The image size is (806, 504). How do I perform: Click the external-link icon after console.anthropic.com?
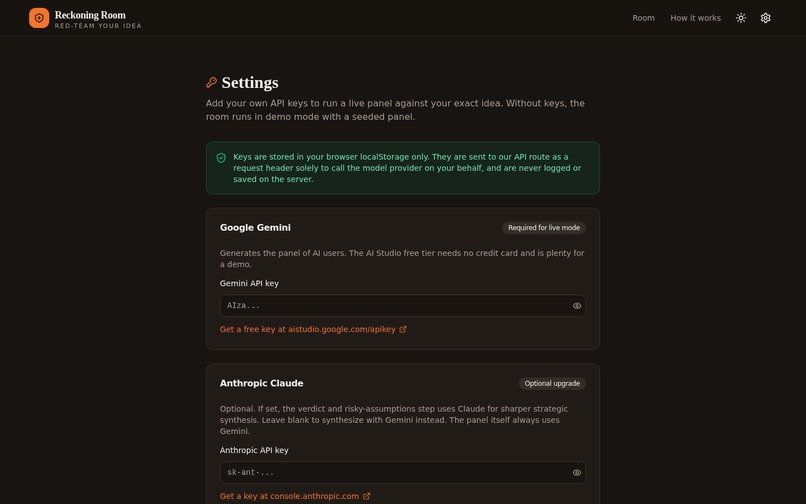tap(367, 496)
